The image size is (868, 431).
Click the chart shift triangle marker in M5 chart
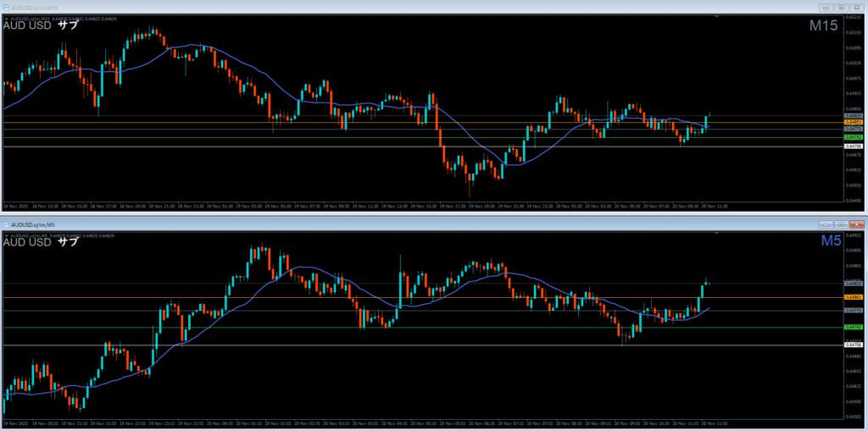click(x=717, y=234)
